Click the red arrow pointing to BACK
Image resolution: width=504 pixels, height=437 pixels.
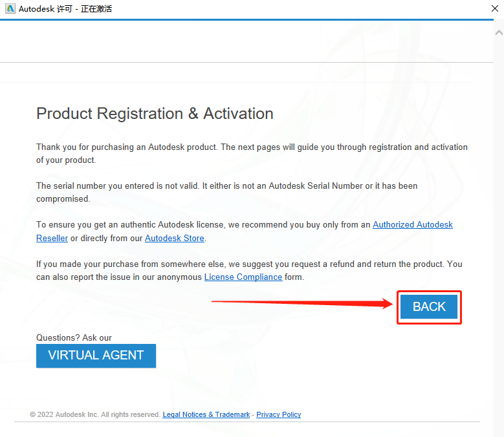[302, 303]
